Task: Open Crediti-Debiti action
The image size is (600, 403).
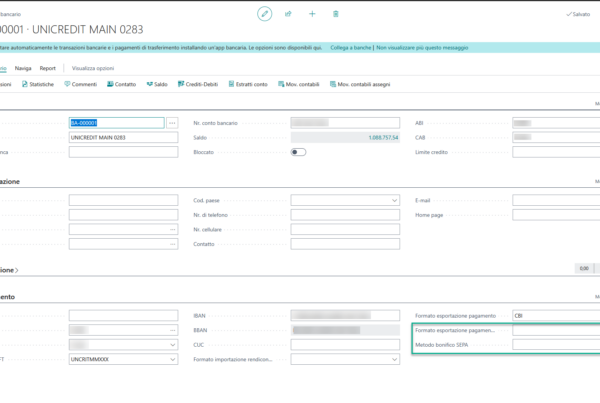Action: [198, 84]
